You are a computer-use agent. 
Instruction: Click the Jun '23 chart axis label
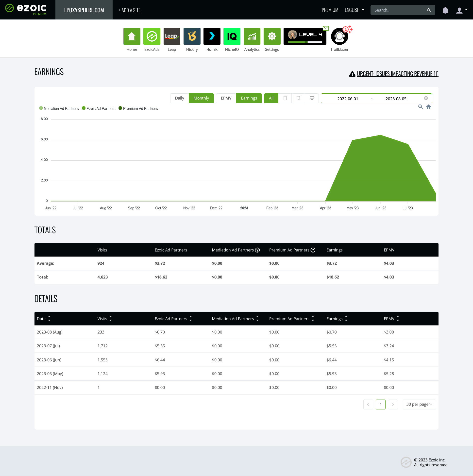point(381,208)
